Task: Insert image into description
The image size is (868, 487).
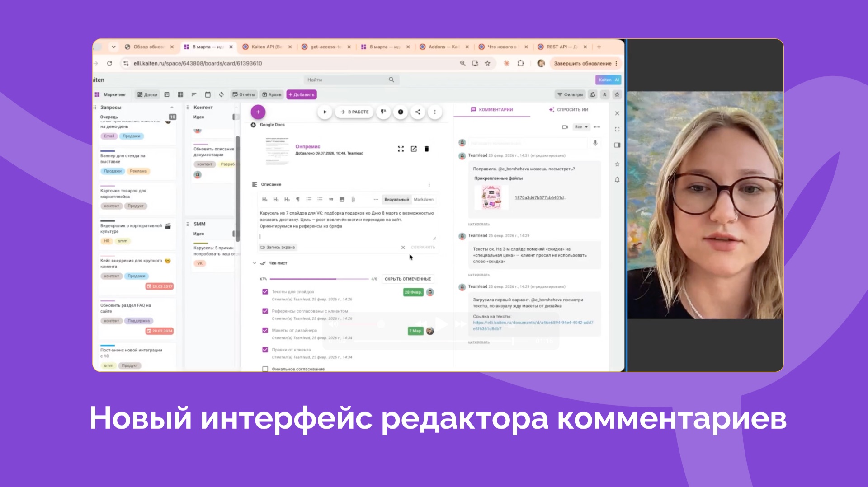Action: coord(342,199)
